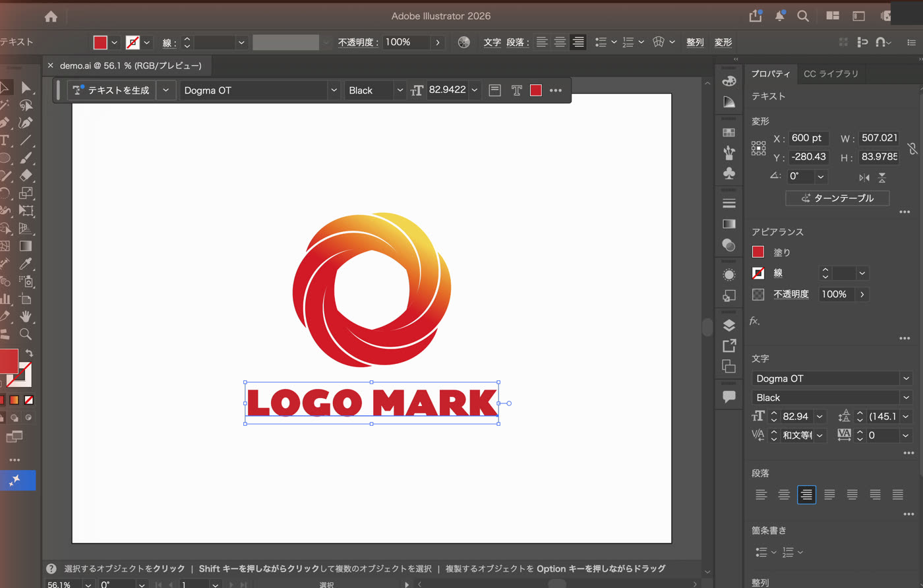Select the Eyedropper tool
This screenshot has width=923, height=588.
click(26, 264)
